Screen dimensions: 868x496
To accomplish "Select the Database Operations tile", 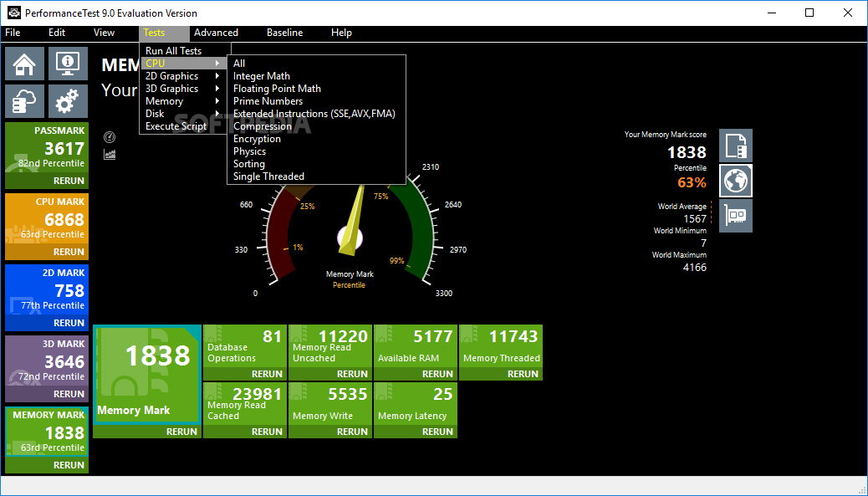I will point(245,346).
